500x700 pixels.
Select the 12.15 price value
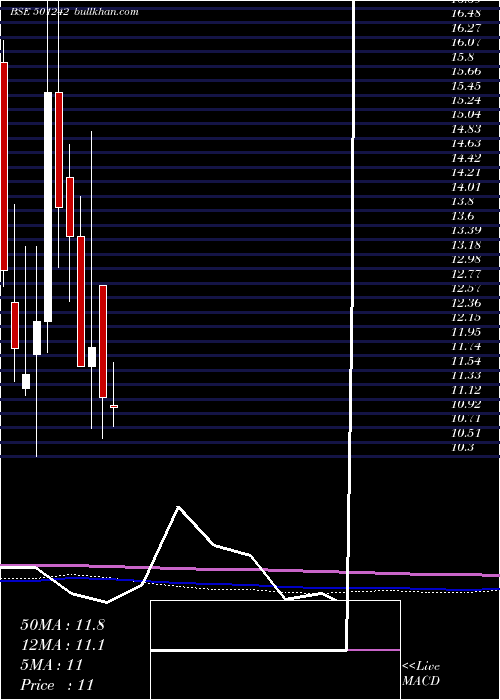[x=466, y=317]
